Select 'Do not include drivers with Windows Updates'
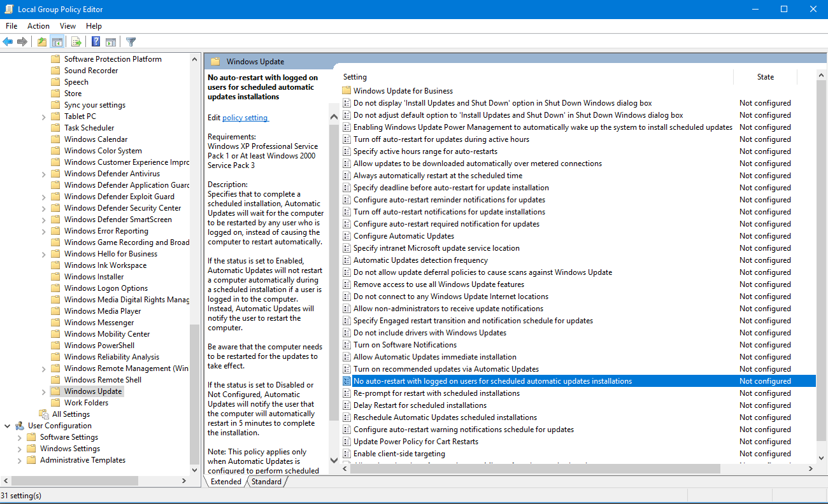Viewport: 828px width, 504px height. click(430, 333)
